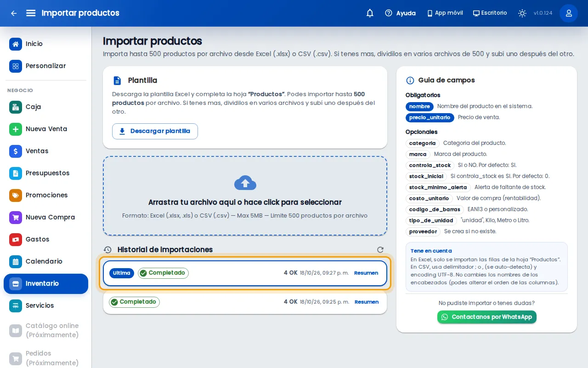Click the Servicios icon
588x368 pixels.
(16, 305)
